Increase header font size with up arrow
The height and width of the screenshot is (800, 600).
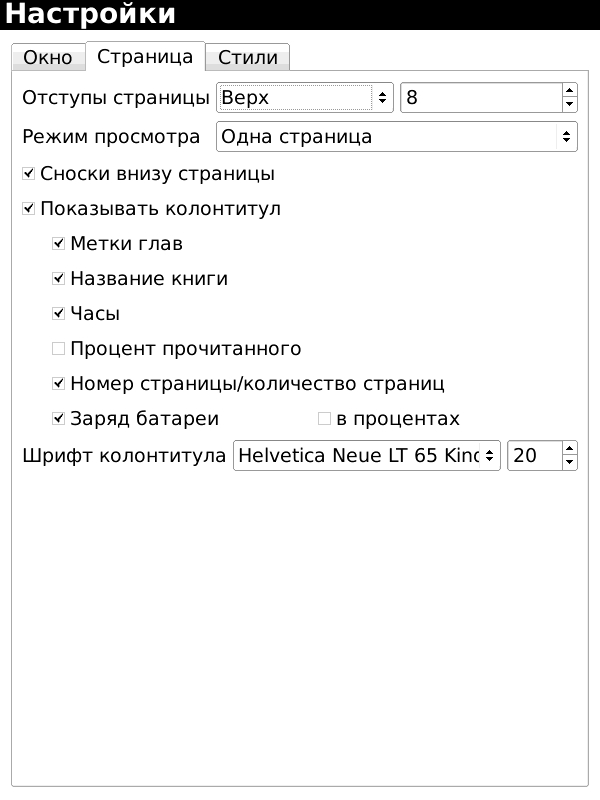[x=569, y=449]
